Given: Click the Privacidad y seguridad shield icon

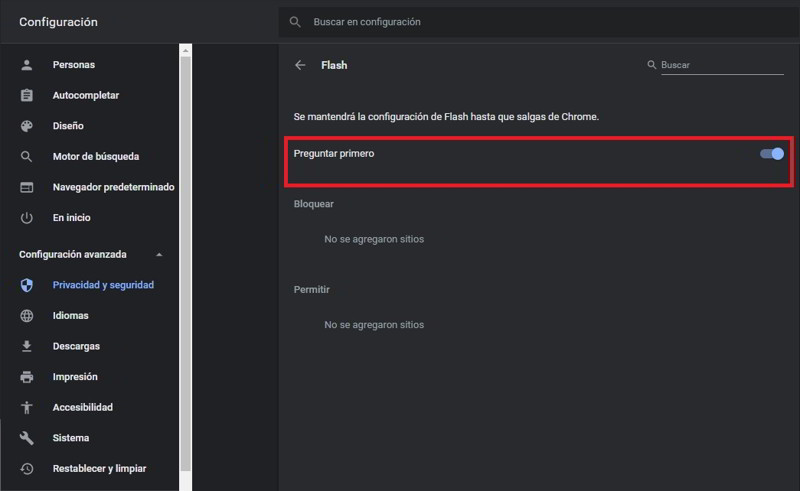Looking at the screenshot, I should click(x=27, y=285).
